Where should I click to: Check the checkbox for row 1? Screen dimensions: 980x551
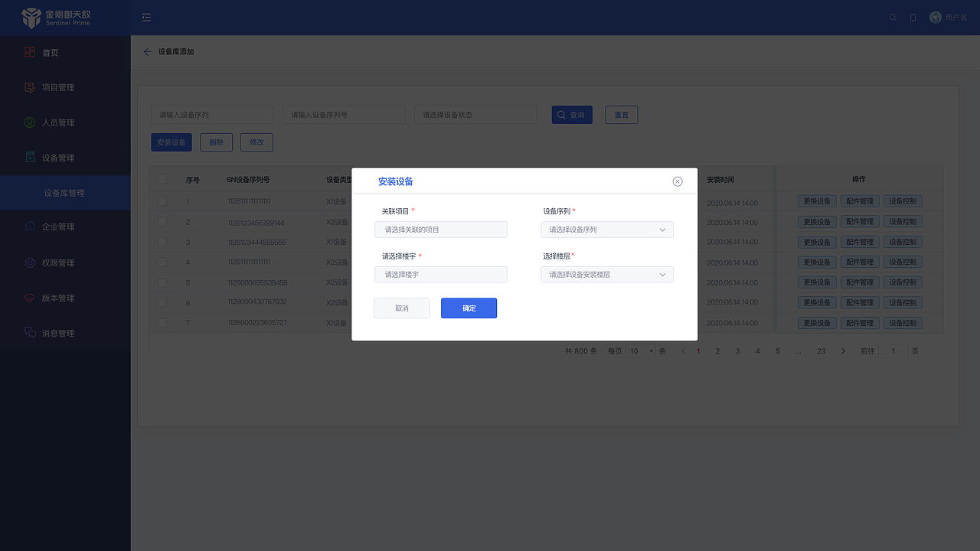pos(162,201)
